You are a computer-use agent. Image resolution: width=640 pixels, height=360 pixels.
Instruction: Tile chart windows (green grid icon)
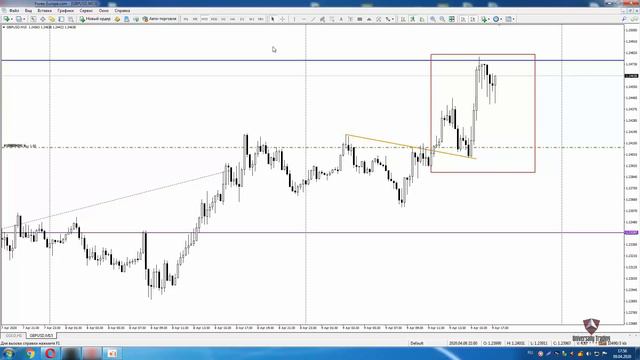(x=452, y=19)
